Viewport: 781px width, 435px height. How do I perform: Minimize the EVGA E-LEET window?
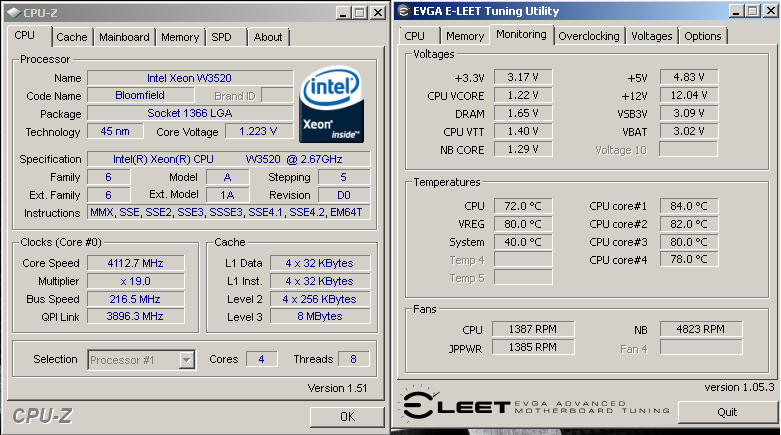tap(737, 11)
